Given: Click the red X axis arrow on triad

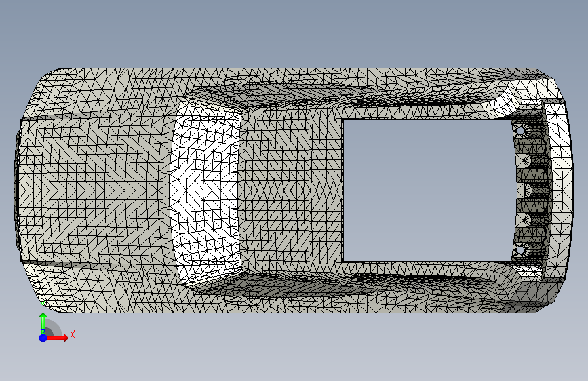Looking at the screenshot, I should click(57, 338).
